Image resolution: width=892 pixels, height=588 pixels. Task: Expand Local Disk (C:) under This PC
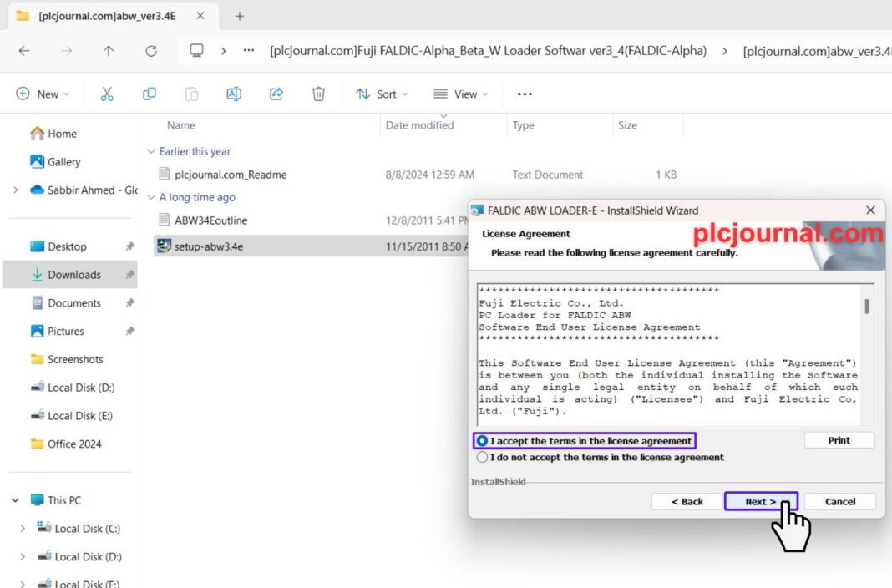(x=23, y=529)
